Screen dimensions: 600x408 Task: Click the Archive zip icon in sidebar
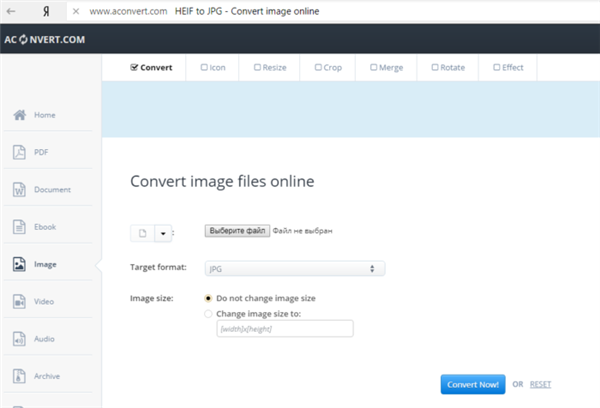point(19,376)
